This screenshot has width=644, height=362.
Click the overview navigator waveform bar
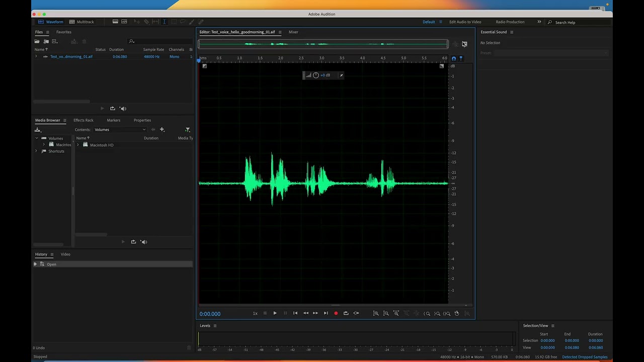click(323, 44)
